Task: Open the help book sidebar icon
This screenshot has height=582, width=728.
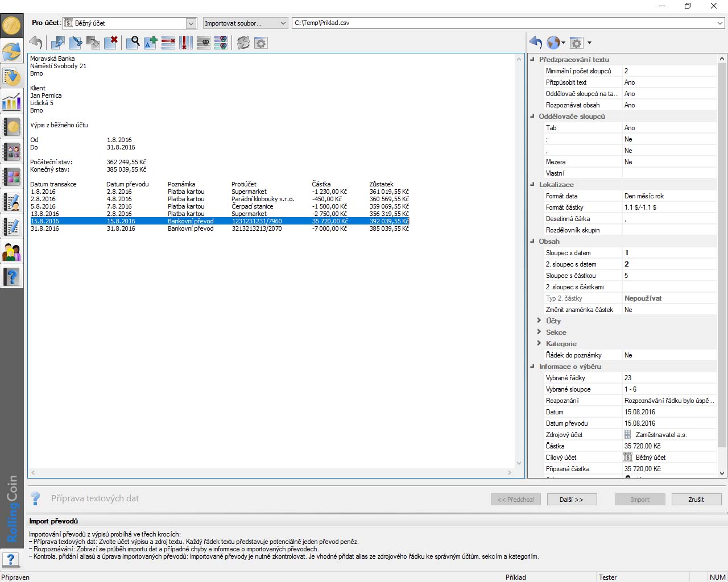Action: click(x=11, y=277)
